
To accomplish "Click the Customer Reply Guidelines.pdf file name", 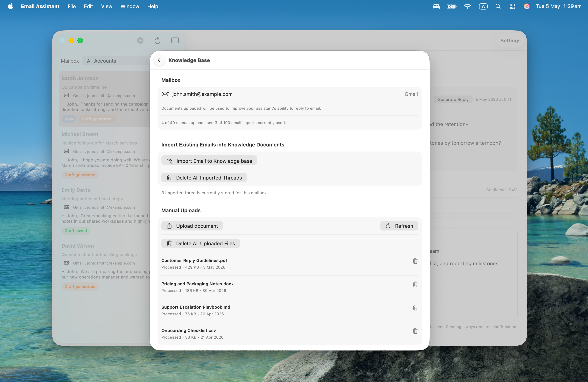I will 194,260.
